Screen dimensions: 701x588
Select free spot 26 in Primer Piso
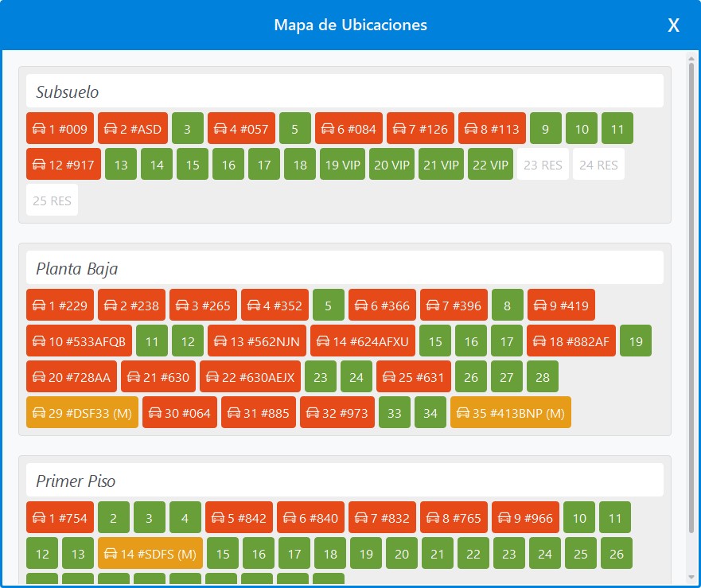(x=616, y=555)
